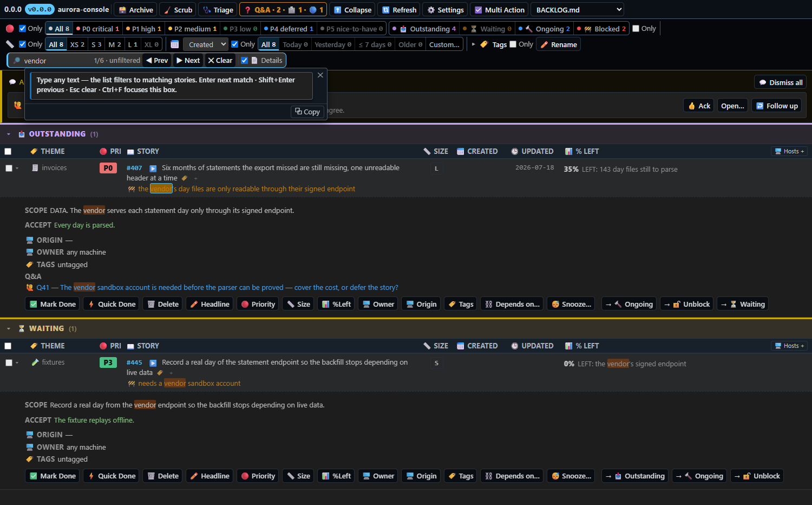Click the ruler size icon in the filter bar
Image resolution: width=812 pixels, height=505 pixels.
pos(10,44)
